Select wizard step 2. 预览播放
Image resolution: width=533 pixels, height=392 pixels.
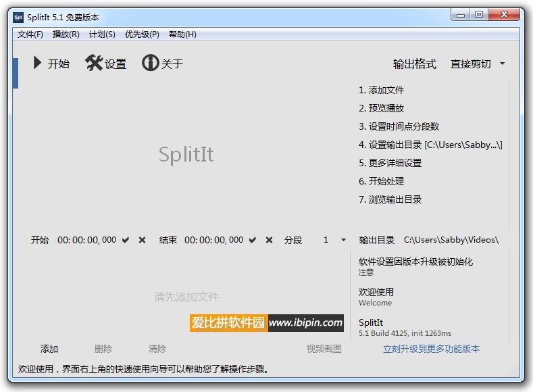click(381, 108)
